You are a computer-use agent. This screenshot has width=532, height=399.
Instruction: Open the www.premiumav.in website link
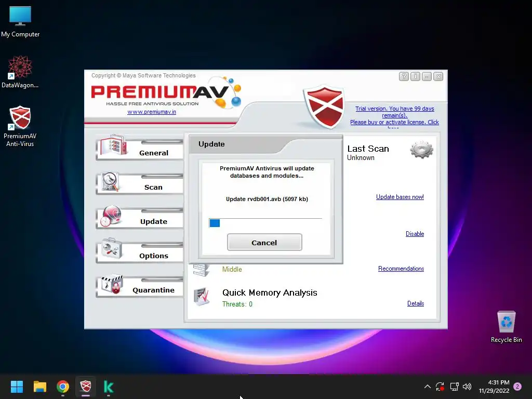coord(152,112)
